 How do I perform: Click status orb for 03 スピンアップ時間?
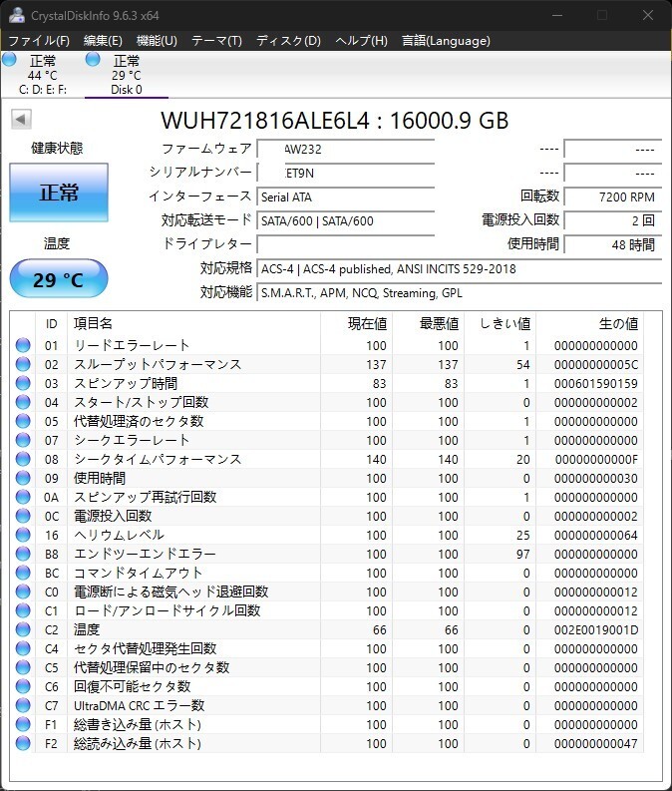point(23,383)
